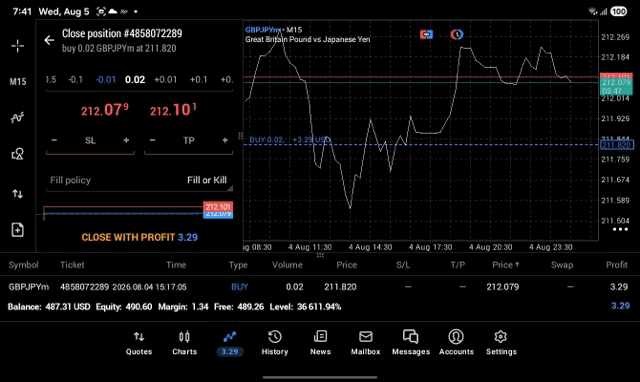Viewport: 640px width, 382px height.
Task: Switch to the History tab
Action: click(x=275, y=342)
